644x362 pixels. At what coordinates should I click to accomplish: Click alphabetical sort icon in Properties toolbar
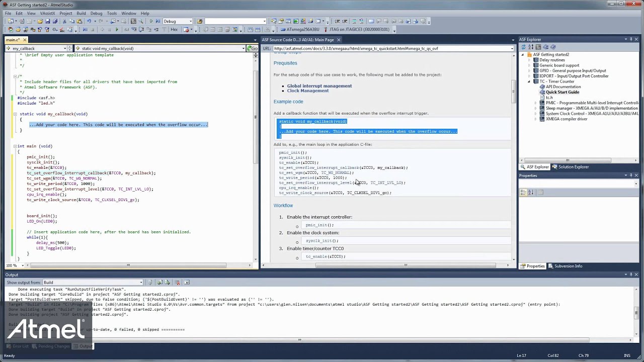(531, 192)
